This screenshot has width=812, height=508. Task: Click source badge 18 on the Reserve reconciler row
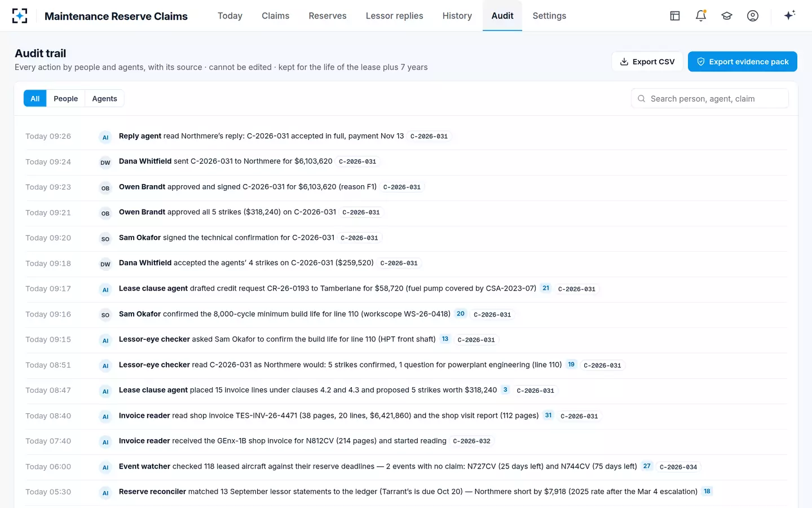pos(707,491)
